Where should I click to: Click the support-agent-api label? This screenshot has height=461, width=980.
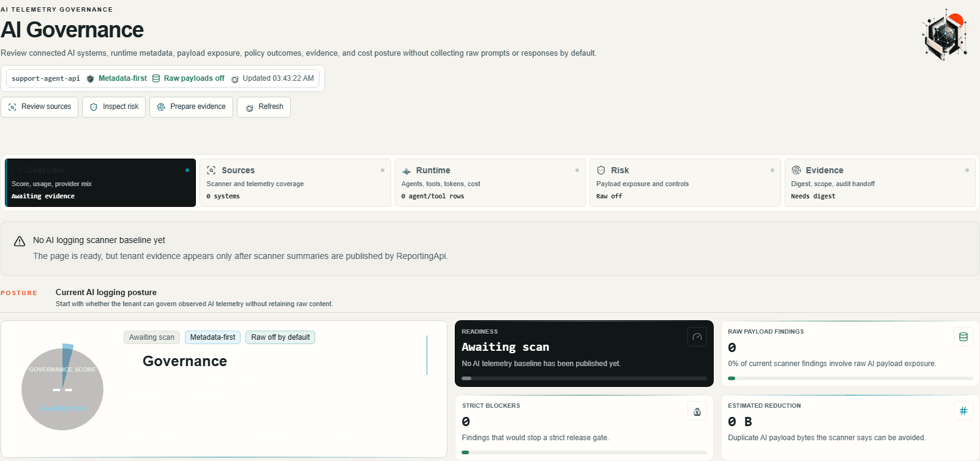(x=46, y=78)
